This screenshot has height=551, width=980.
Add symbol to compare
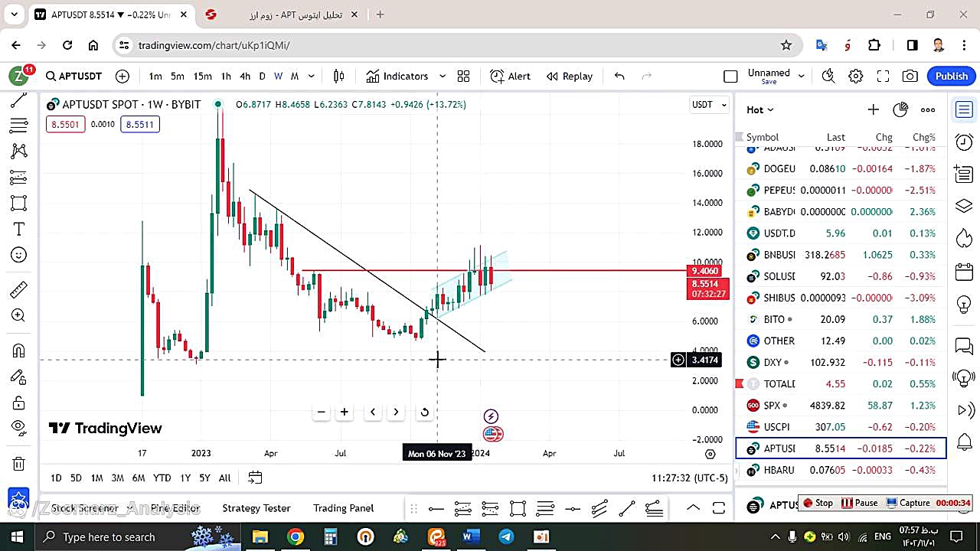pyautogui.click(x=122, y=76)
